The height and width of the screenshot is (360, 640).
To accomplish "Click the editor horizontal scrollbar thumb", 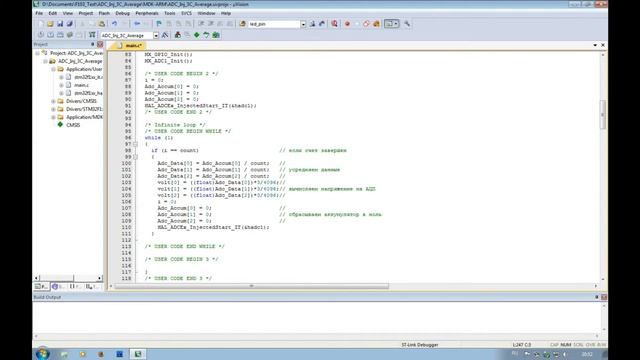I will tap(251, 286).
